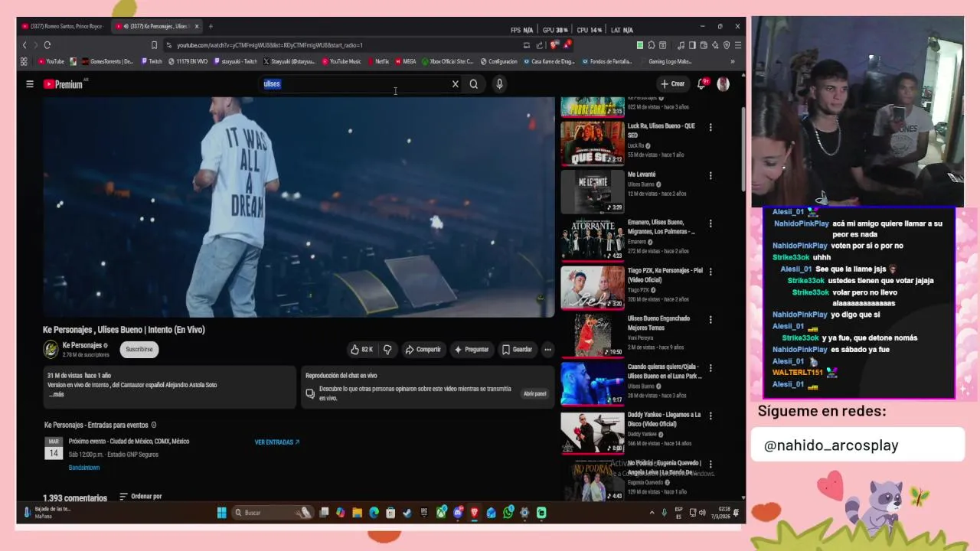The height and width of the screenshot is (551, 980).
Task: Click the Preguntar button
Action: 472,350
